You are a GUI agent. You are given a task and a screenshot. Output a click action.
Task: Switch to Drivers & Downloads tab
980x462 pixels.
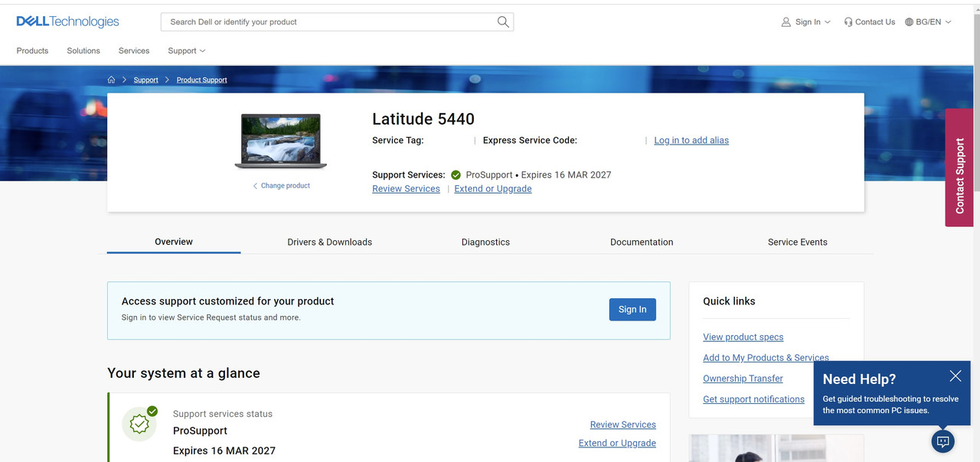coord(330,242)
